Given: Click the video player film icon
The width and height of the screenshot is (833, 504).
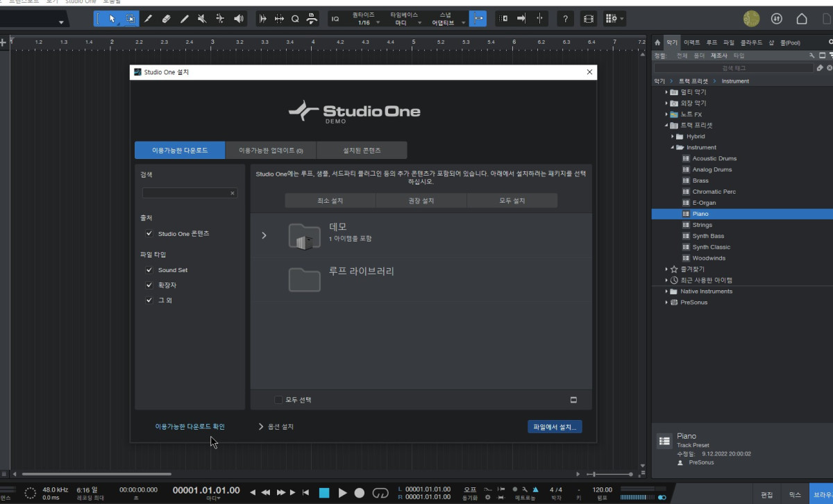Looking at the screenshot, I should pyautogui.click(x=588, y=19).
